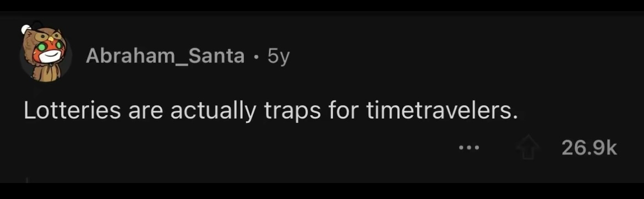Click the comment text about lotteries
644x199 pixels.
(271, 111)
